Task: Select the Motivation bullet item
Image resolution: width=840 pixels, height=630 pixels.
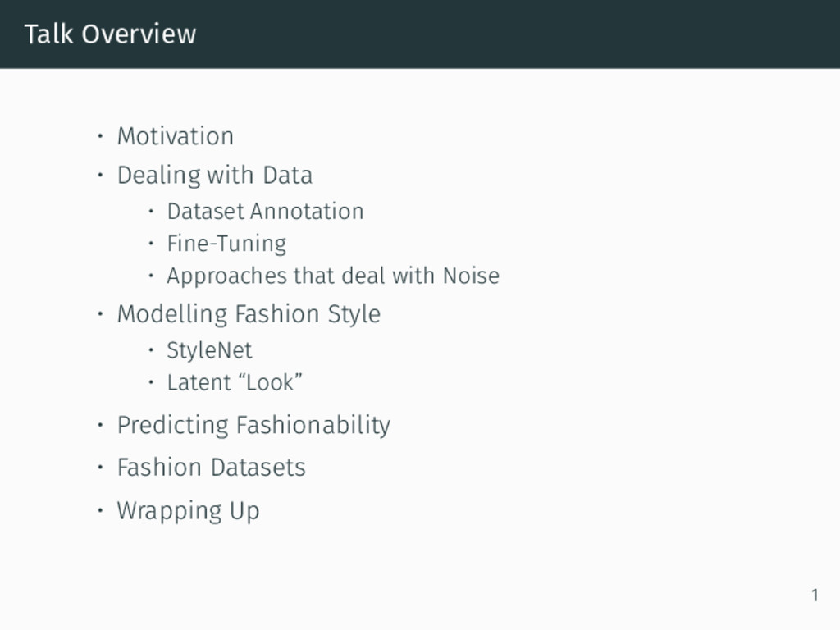Action: coord(176,136)
